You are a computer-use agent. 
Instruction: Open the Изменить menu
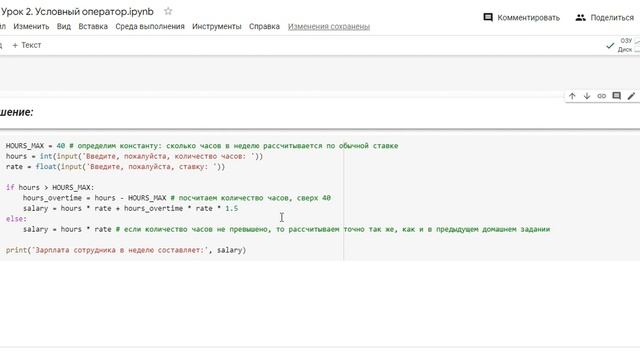pyautogui.click(x=31, y=27)
